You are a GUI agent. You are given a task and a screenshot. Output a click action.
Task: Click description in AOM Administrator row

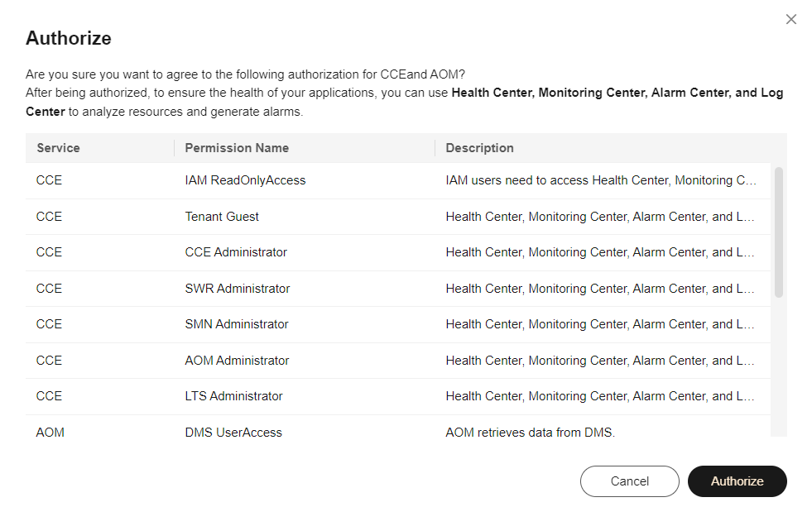click(x=599, y=360)
